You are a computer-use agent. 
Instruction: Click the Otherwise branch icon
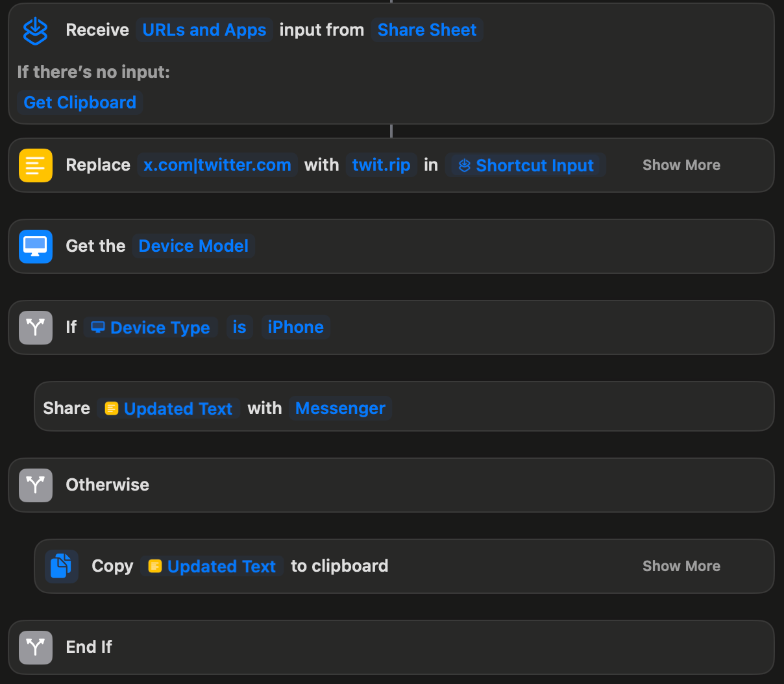pos(35,485)
